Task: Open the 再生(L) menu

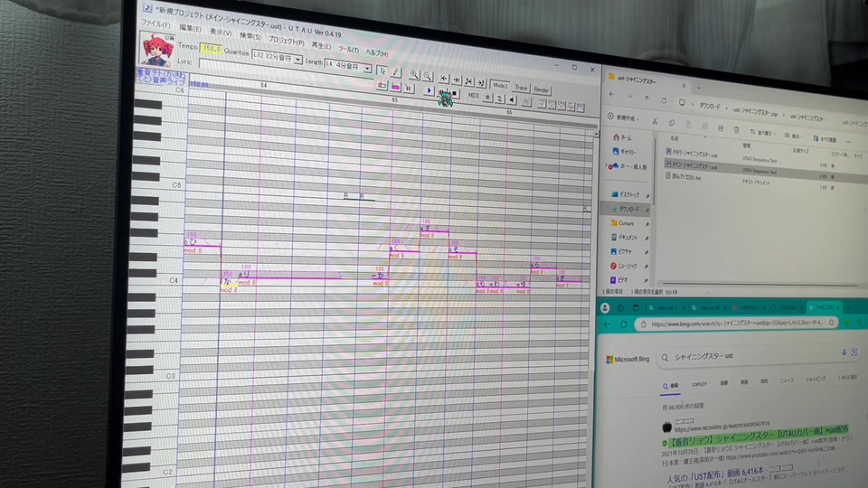Action: tap(321, 45)
